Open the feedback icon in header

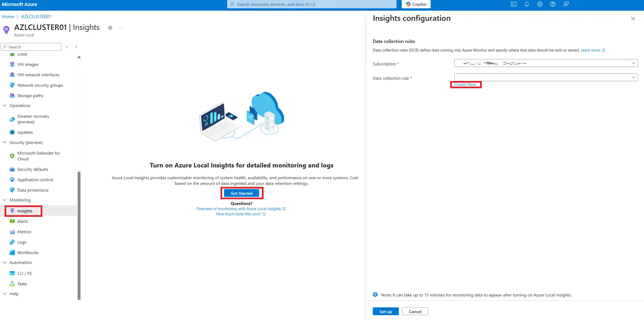(566, 4)
